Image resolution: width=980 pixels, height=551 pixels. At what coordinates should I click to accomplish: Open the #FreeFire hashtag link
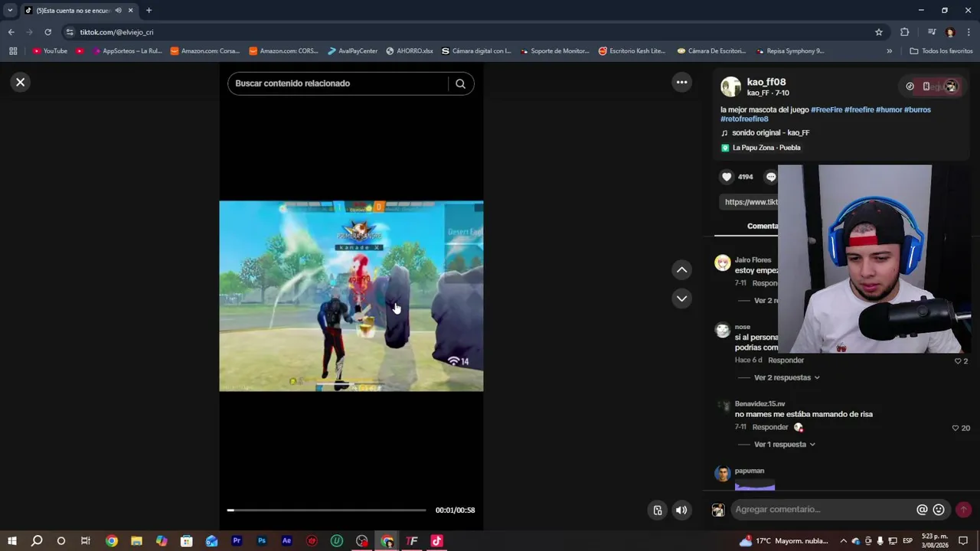827,110
